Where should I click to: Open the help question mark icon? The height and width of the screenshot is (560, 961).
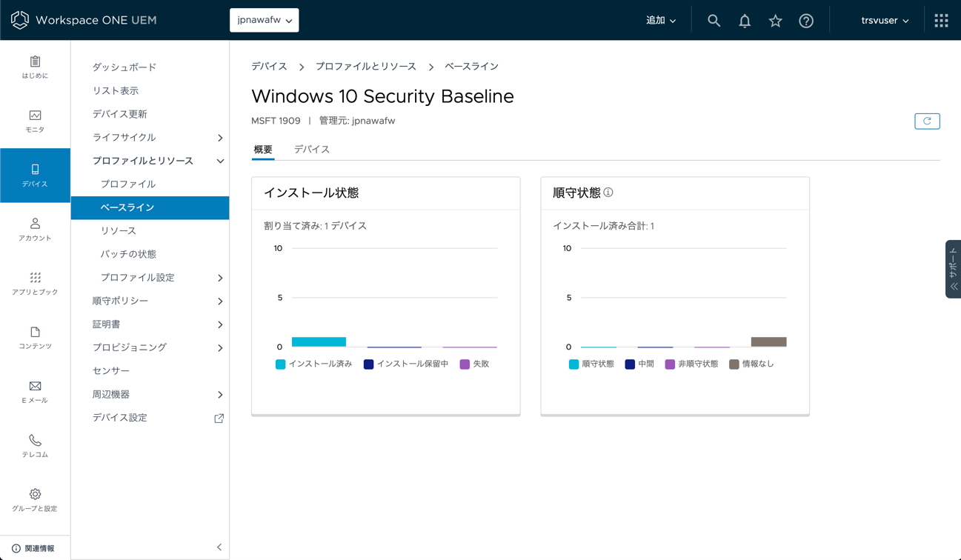(806, 21)
